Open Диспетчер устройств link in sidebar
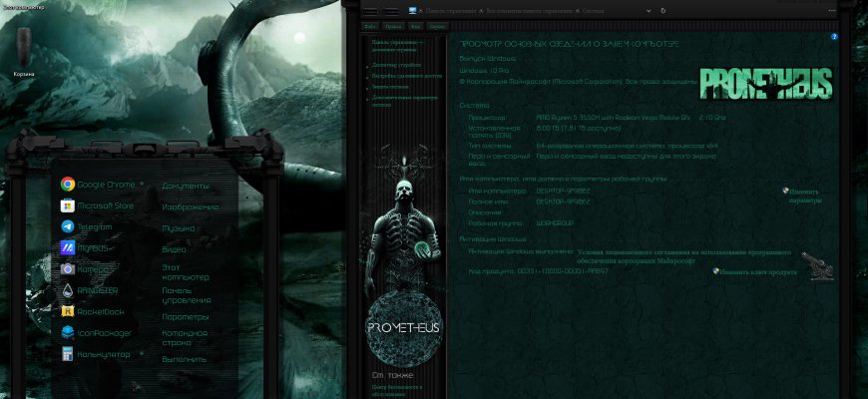Screen dimensions: 868x399 pyautogui.click(x=396, y=65)
